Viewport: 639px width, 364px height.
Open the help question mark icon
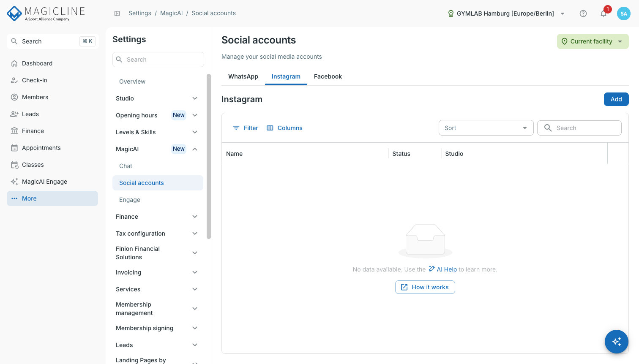coord(583,14)
